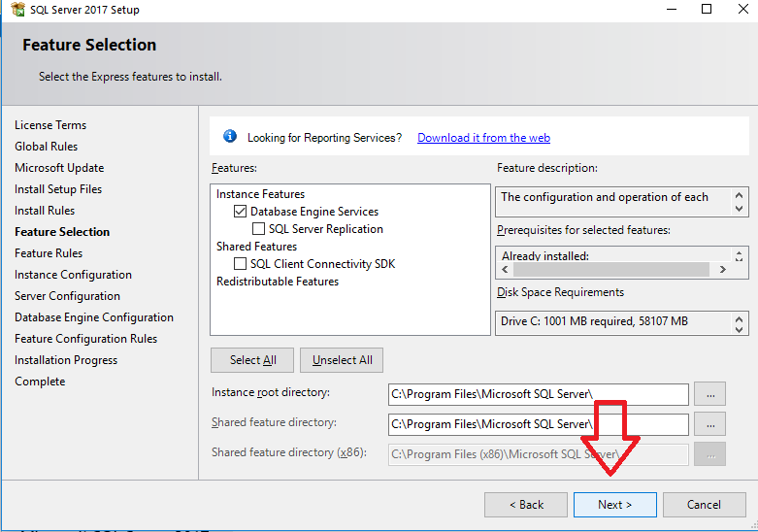Image resolution: width=758 pixels, height=532 pixels.
Task: Select Redistributable Features tree node
Action: [278, 282]
